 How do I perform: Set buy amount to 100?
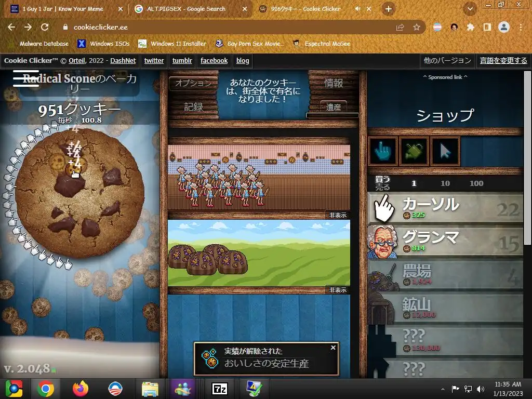476,183
